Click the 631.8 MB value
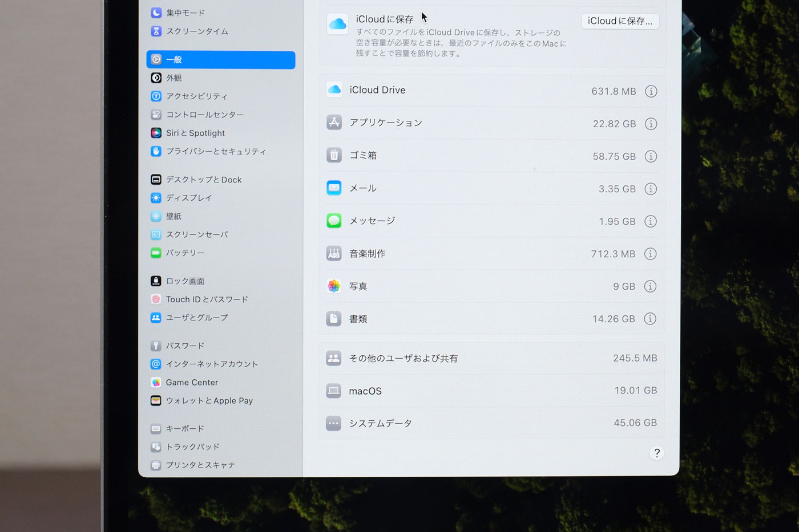Viewport: 799px width, 532px height. click(x=614, y=91)
